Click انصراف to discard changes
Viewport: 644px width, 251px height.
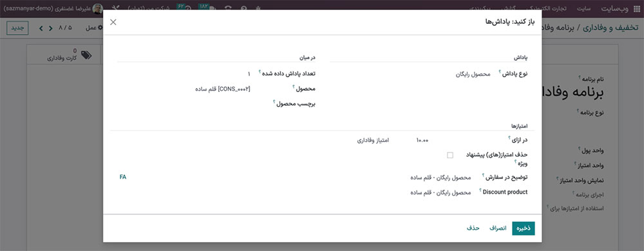coord(497,228)
